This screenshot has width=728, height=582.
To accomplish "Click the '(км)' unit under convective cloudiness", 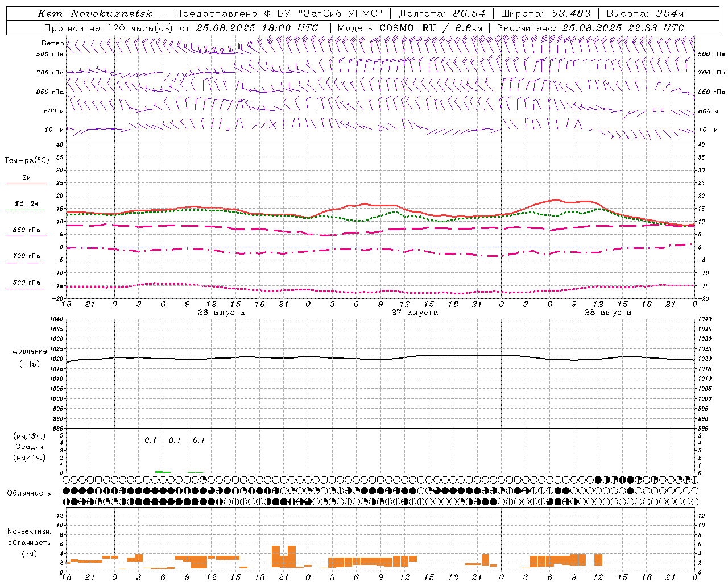I will [x=29, y=554].
